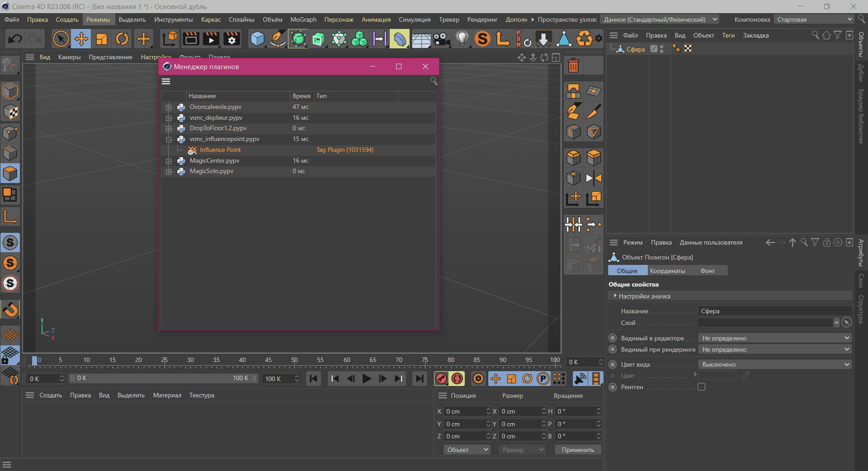Click Название field containing Сфера
The width and height of the screenshot is (868, 471).
[x=775, y=311]
